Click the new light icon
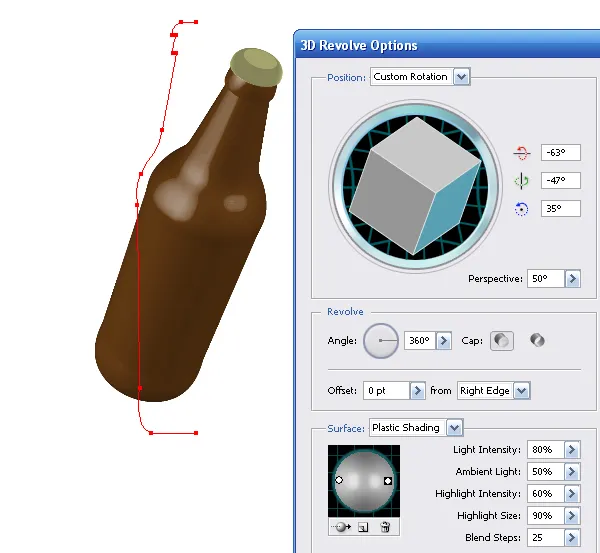600x553 pixels. click(363, 527)
